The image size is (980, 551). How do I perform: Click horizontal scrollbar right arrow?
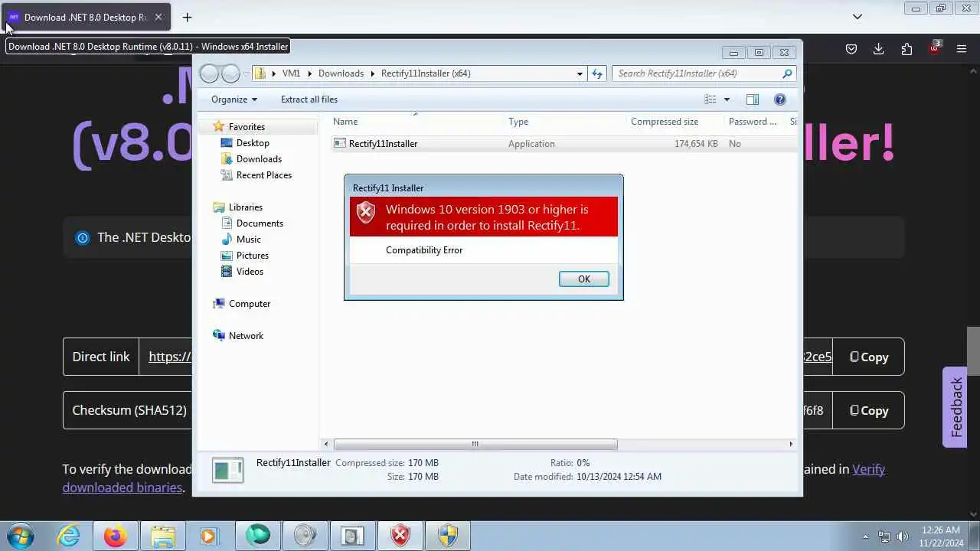(x=791, y=444)
